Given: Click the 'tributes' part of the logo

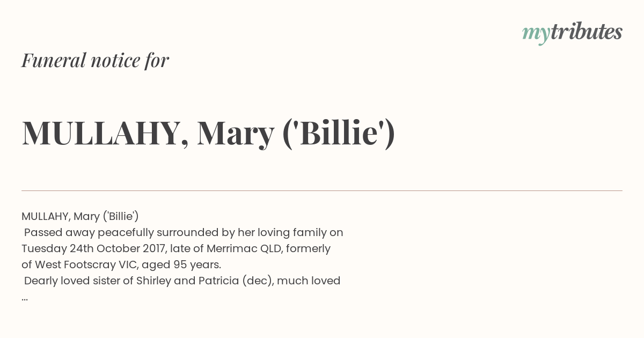Looking at the screenshot, I should coord(586,32).
